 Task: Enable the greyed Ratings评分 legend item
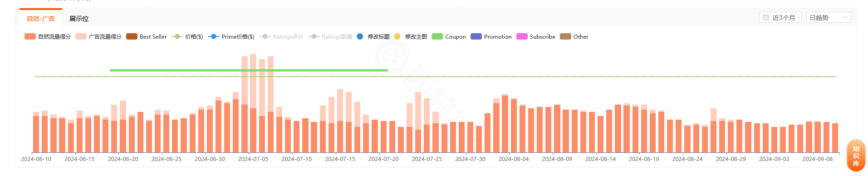point(281,37)
